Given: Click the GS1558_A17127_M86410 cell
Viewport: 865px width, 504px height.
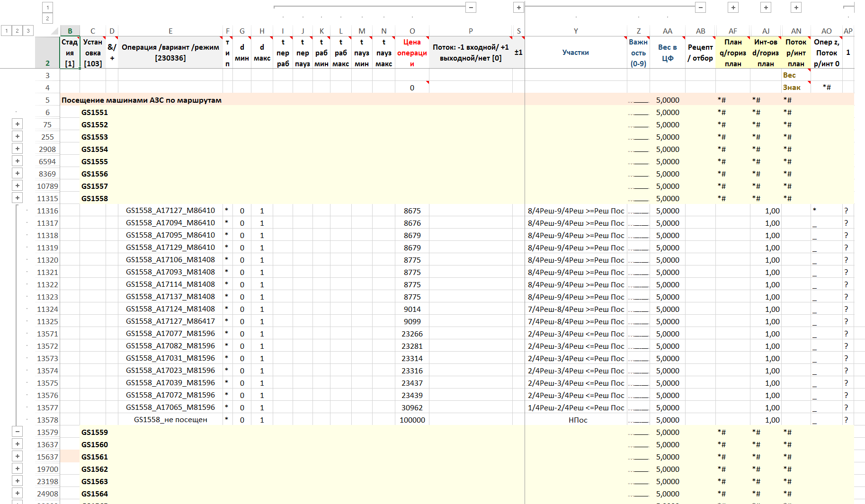Looking at the screenshot, I should click(170, 211).
